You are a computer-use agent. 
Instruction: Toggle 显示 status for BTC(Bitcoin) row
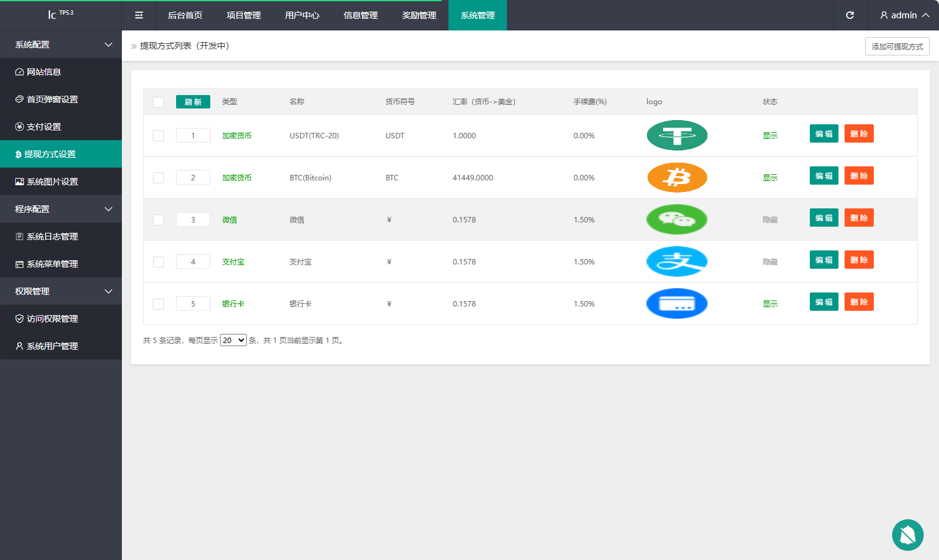pos(770,177)
